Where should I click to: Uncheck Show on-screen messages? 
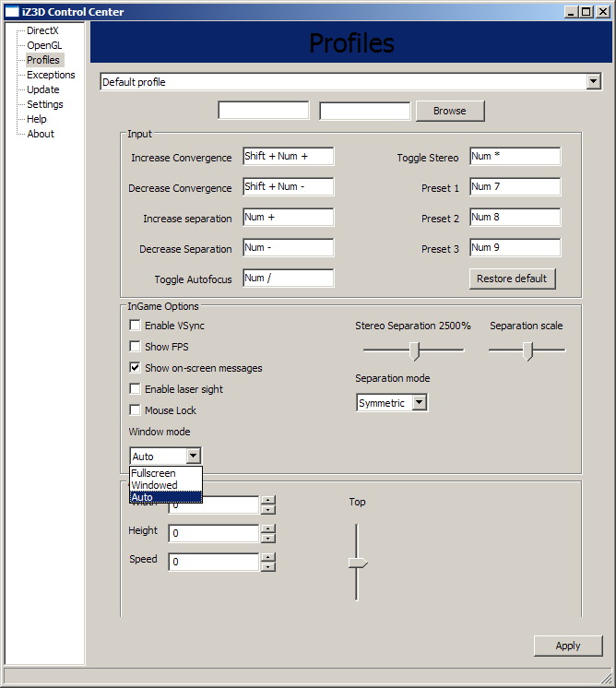pos(136,367)
